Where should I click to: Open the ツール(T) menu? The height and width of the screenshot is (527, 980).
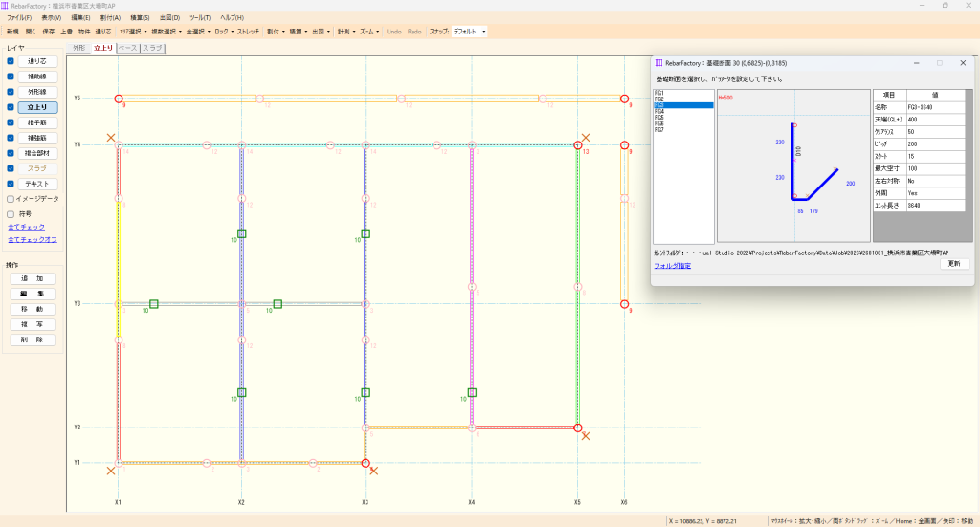(200, 18)
